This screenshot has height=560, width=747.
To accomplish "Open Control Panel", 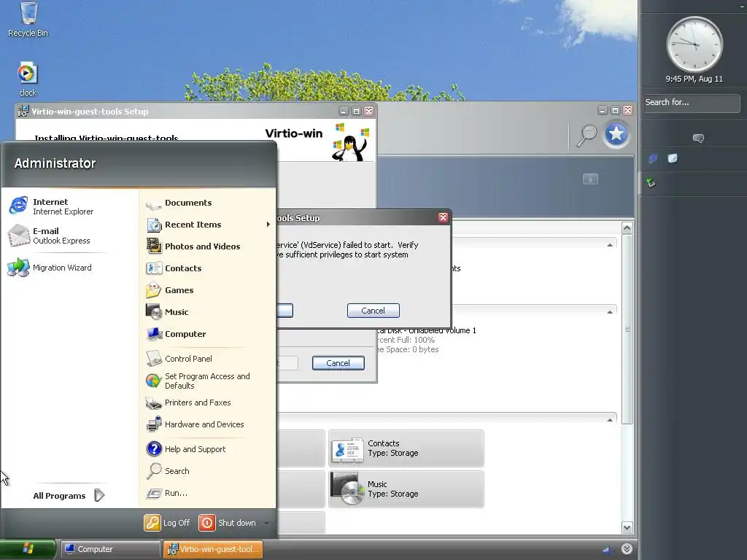I will pos(179,359).
